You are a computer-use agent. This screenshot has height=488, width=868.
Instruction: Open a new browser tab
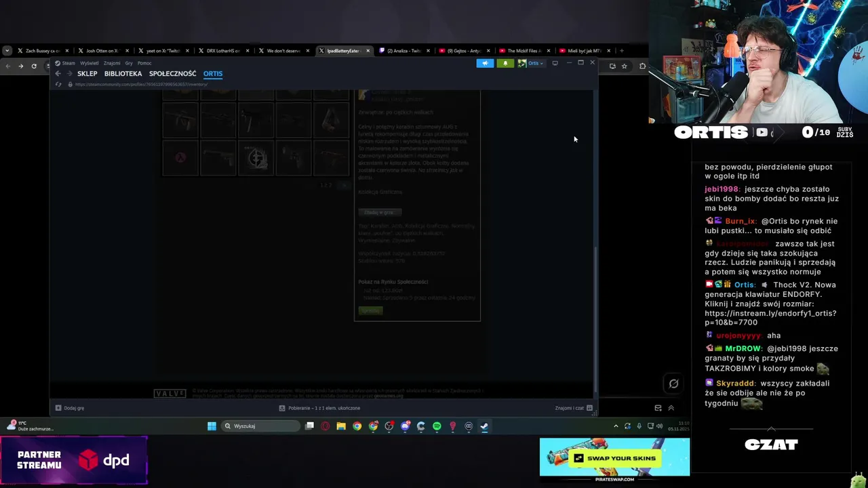621,51
